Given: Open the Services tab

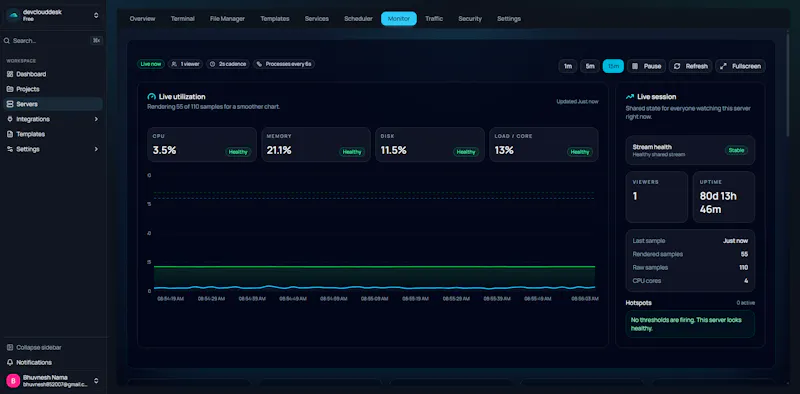Looking at the screenshot, I should point(316,19).
